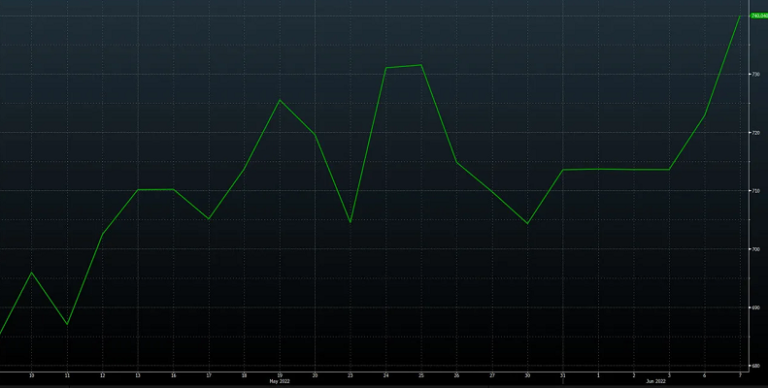Screen dimensions: 768x388
Task: Click the date 19 axis tick
Action: [x=280, y=375]
